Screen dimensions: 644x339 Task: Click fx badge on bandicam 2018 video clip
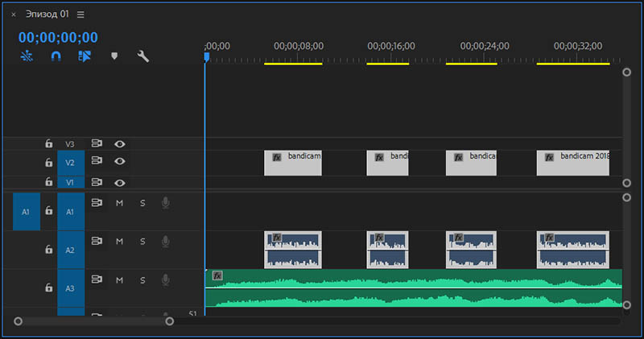click(x=549, y=157)
